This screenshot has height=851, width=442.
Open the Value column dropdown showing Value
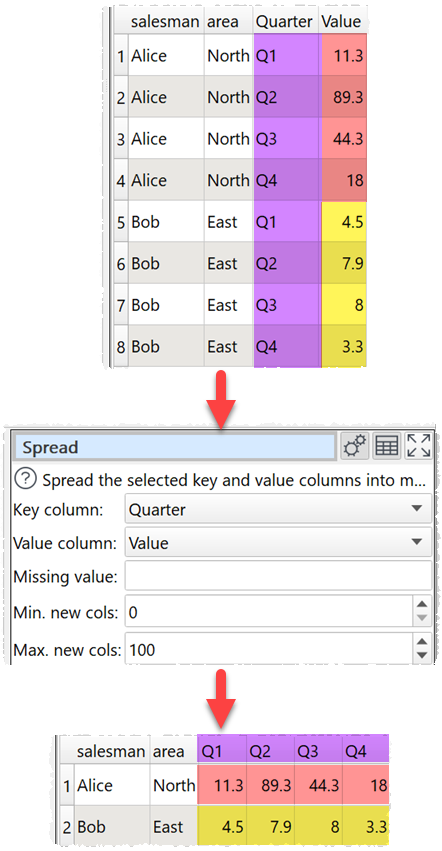pyautogui.click(x=279, y=543)
